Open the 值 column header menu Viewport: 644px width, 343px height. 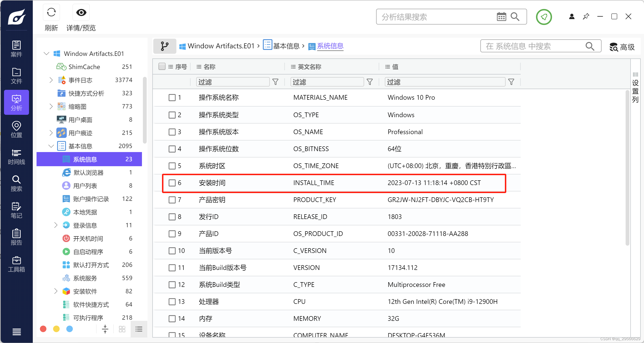[x=387, y=67]
